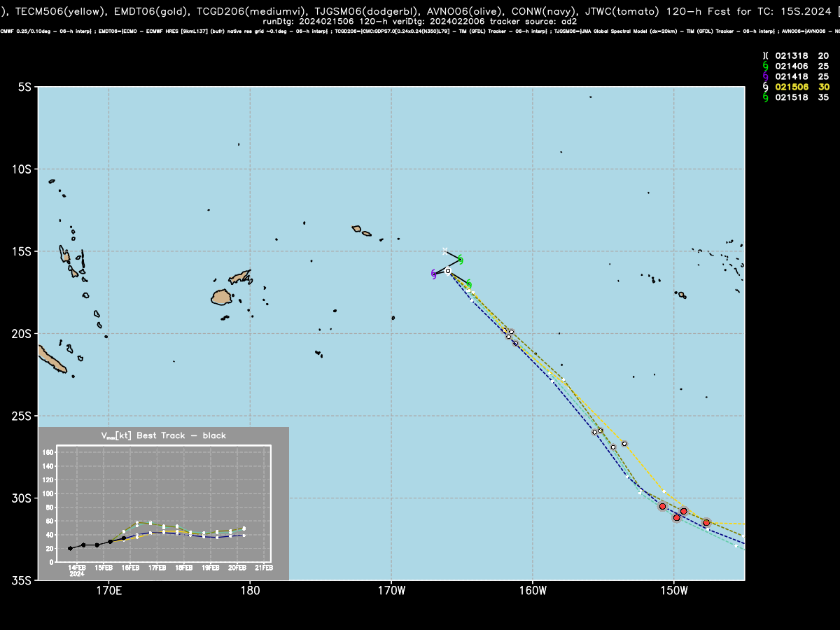The width and height of the screenshot is (840, 630).
Task: Click the TECM506(yellow) model label in the title
Action: (55, 10)
